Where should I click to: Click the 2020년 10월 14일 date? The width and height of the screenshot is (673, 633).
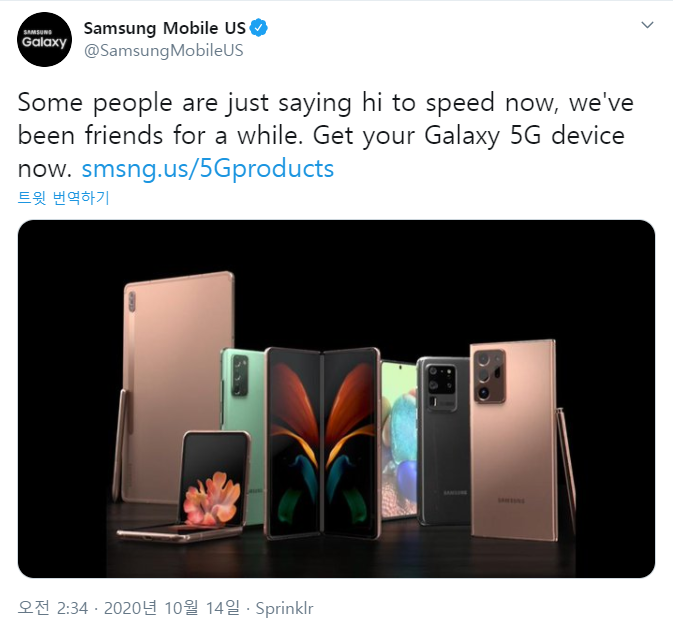click(172, 608)
